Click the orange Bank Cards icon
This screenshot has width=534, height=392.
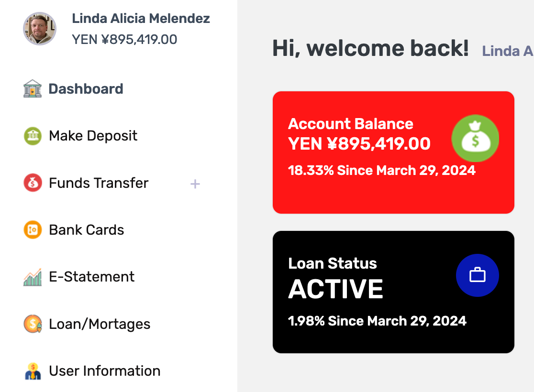tap(33, 229)
